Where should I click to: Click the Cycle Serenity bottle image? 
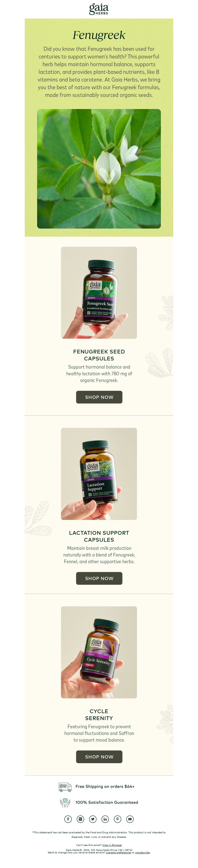(99, 652)
